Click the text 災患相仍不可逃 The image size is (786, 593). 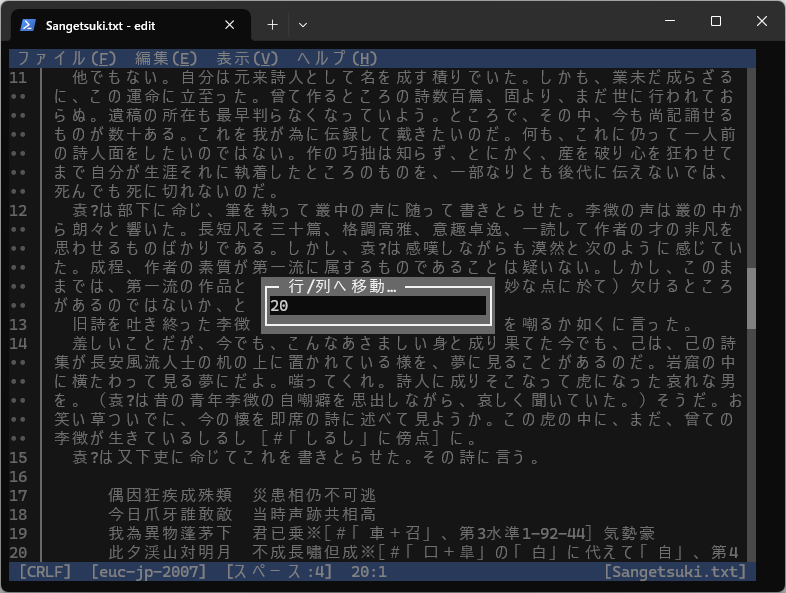[314, 496]
